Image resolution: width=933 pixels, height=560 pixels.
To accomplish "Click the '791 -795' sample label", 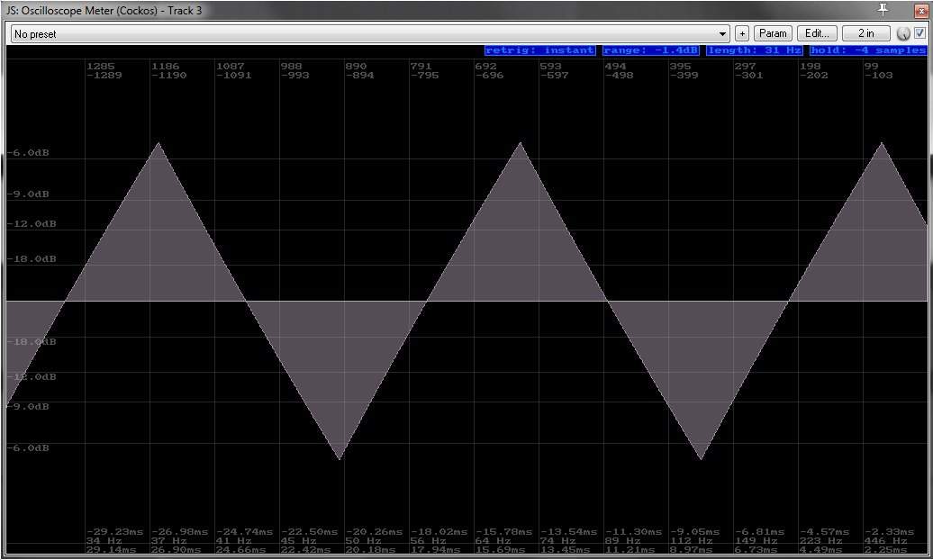I will [425, 71].
